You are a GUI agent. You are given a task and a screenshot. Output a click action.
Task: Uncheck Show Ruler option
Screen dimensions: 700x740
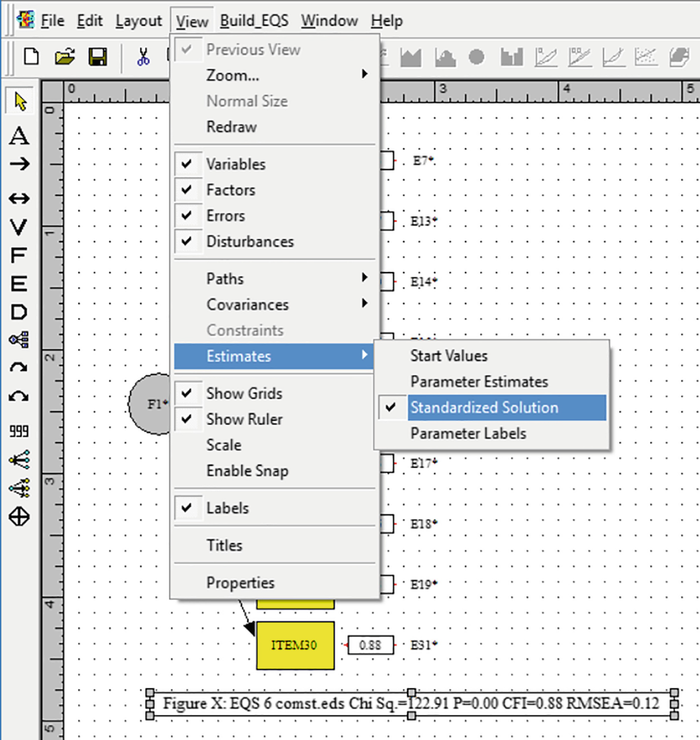275,419
